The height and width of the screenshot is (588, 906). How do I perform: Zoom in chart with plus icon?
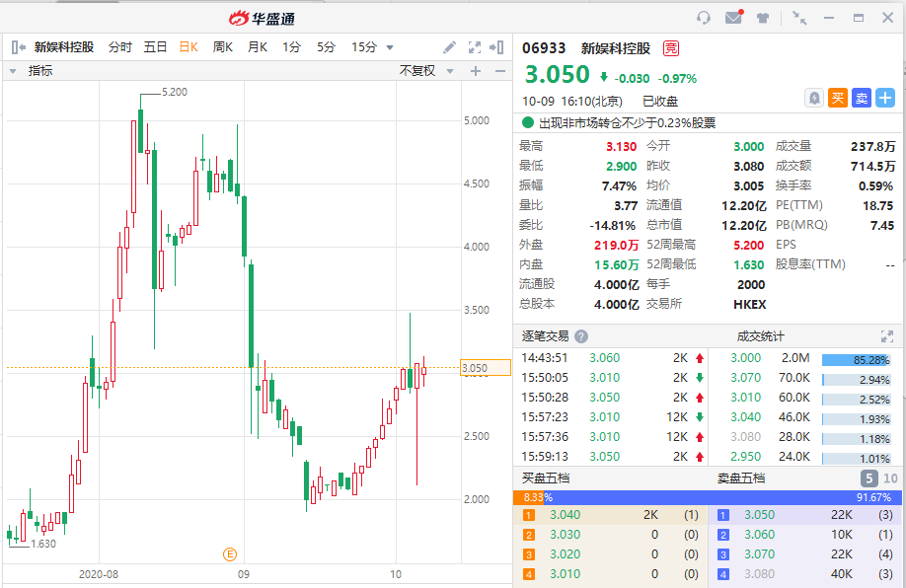[x=476, y=71]
